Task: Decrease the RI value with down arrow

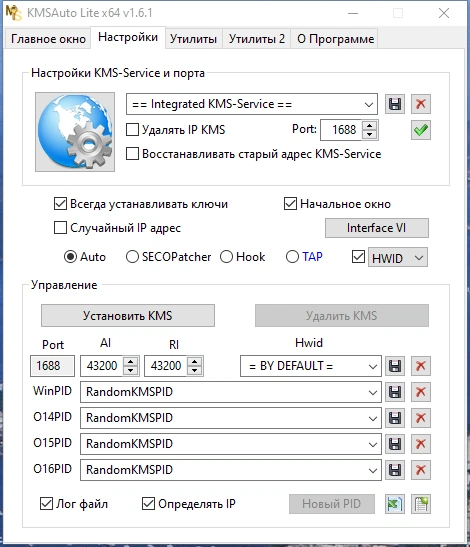Action: (x=195, y=370)
